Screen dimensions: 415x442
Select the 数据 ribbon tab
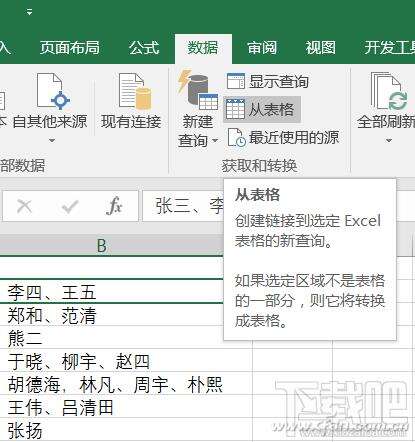pos(203,48)
